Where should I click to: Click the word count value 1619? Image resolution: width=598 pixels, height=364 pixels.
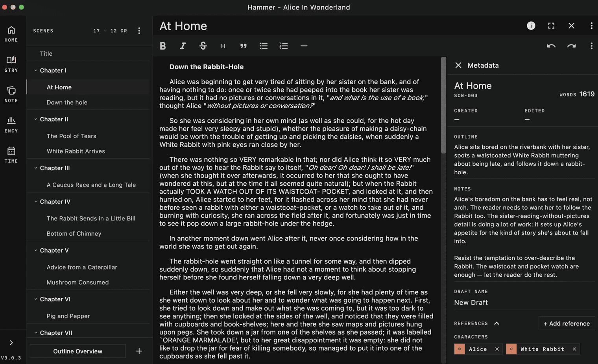pos(587,94)
